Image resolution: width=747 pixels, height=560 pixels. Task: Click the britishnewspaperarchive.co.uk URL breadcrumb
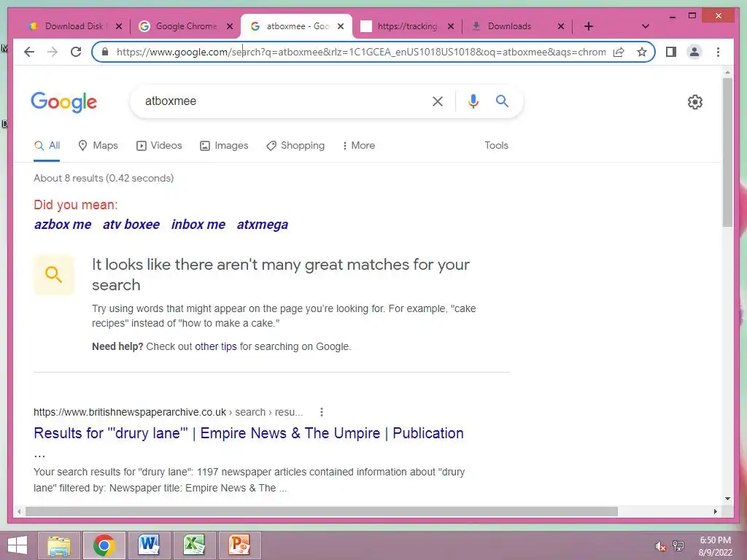[169, 412]
